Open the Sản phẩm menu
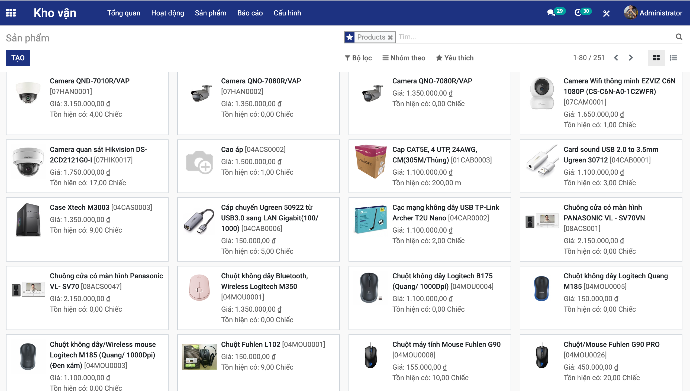 pos(210,13)
